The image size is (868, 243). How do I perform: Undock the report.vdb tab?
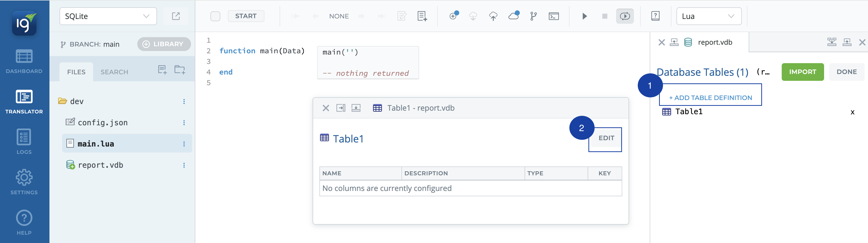[x=674, y=42]
